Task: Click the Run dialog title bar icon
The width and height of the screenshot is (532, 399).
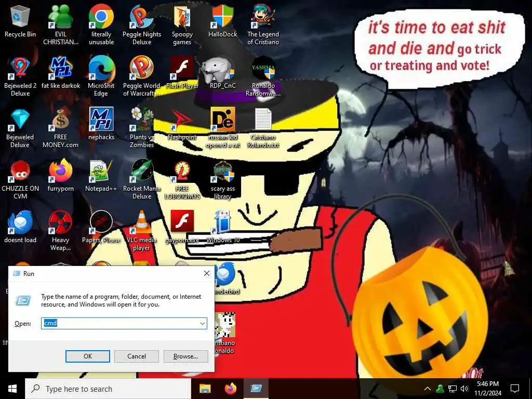Action: click(x=16, y=273)
